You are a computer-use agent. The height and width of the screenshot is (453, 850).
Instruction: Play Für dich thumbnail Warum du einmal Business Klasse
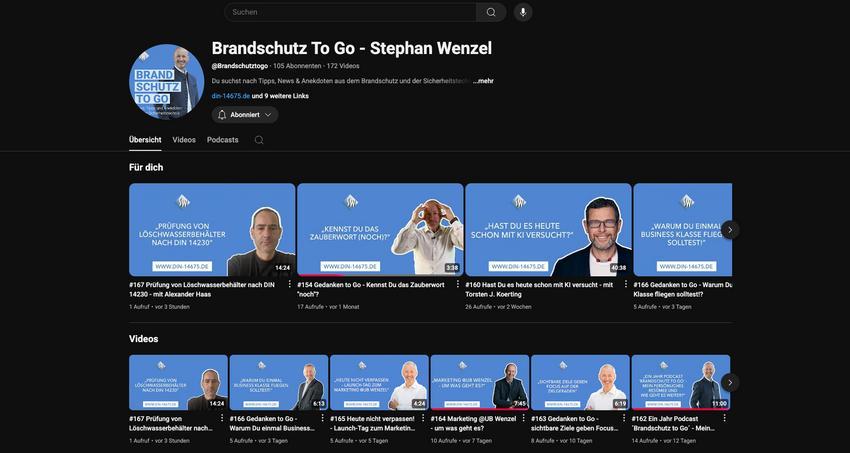[x=682, y=230]
